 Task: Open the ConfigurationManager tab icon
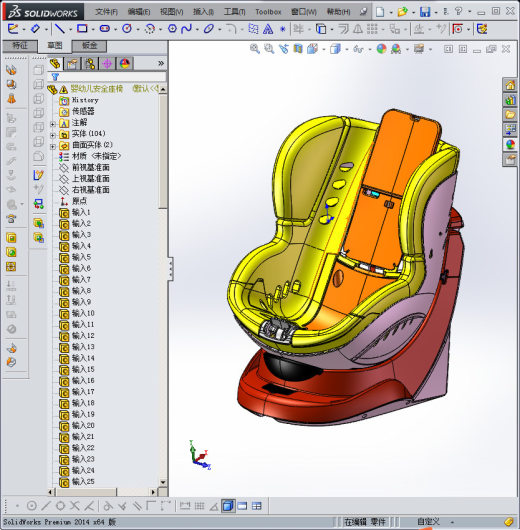tap(90, 64)
